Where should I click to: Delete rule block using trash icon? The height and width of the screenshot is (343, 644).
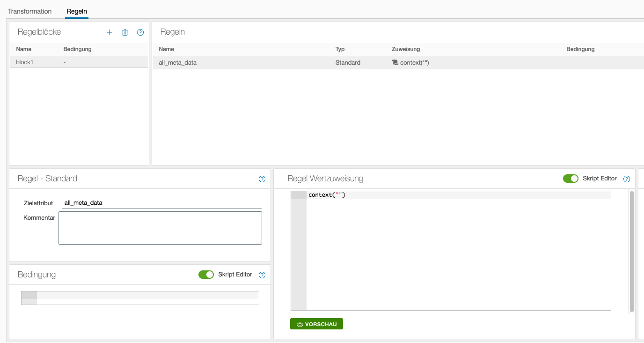(125, 32)
